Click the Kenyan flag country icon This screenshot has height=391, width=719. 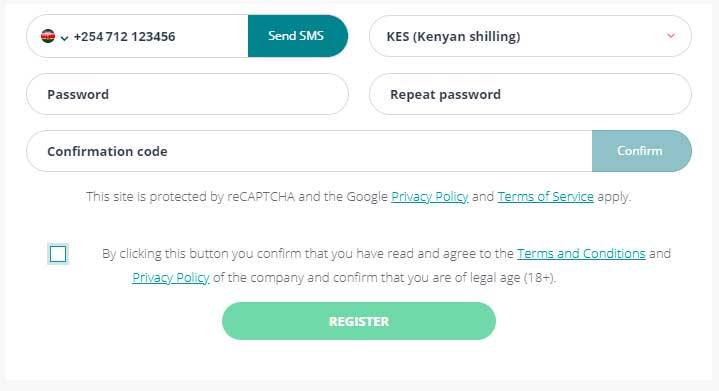48,36
